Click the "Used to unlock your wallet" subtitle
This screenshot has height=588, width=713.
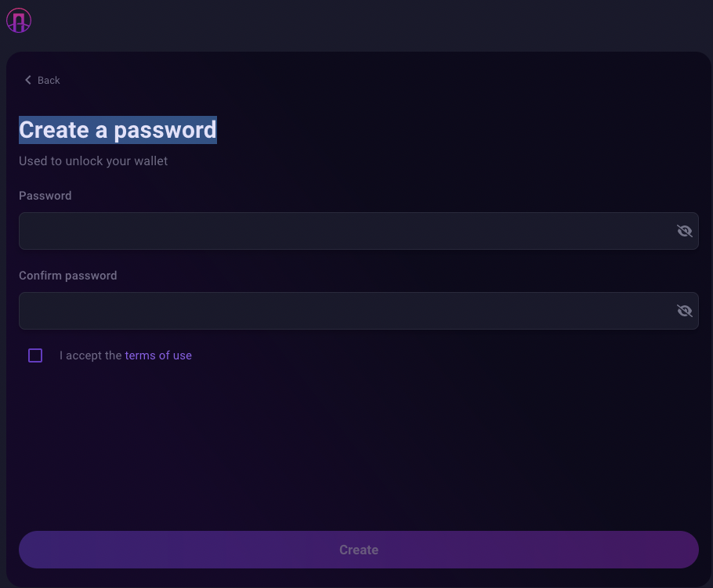click(93, 161)
